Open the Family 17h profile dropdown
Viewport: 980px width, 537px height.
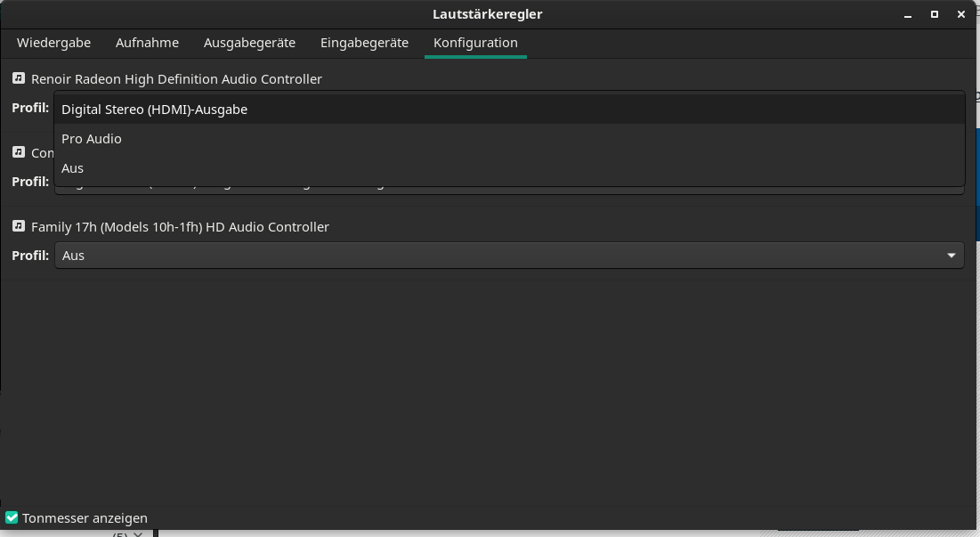[x=509, y=255]
